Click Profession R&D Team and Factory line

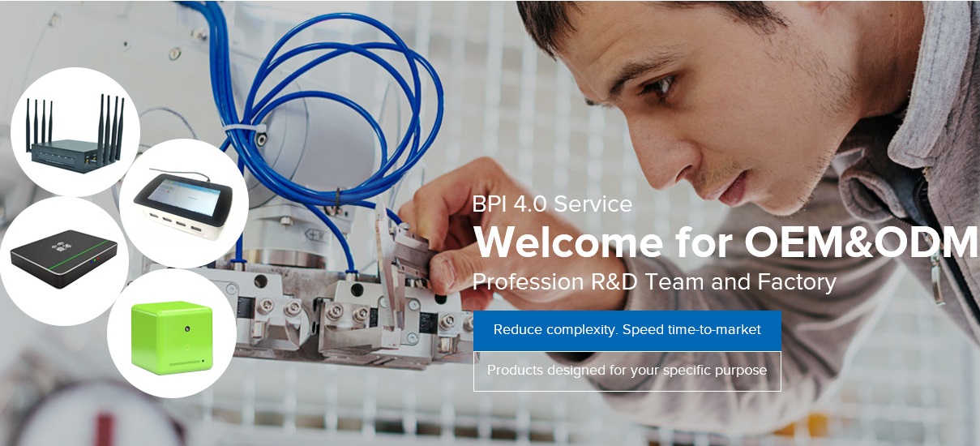[x=654, y=282]
